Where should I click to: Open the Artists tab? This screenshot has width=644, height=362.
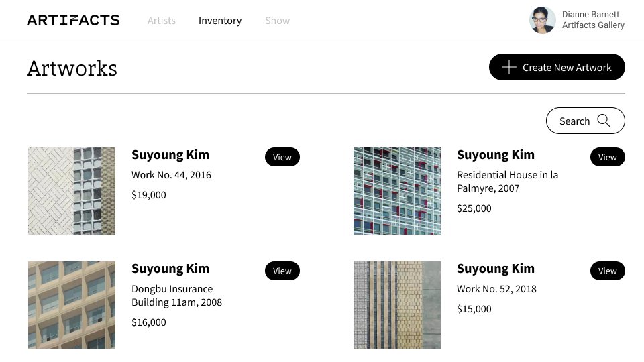(162, 21)
